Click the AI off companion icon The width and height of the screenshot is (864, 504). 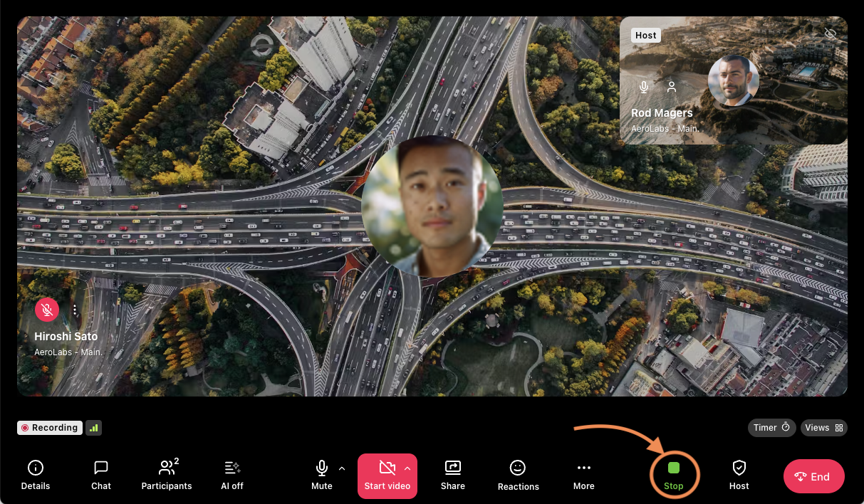point(231,474)
